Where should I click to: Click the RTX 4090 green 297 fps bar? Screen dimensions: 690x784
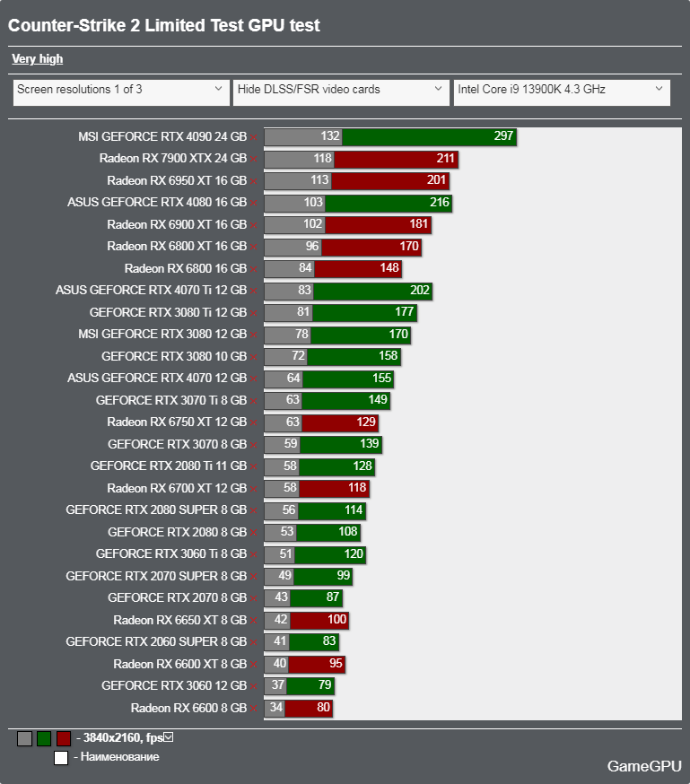(x=429, y=136)
